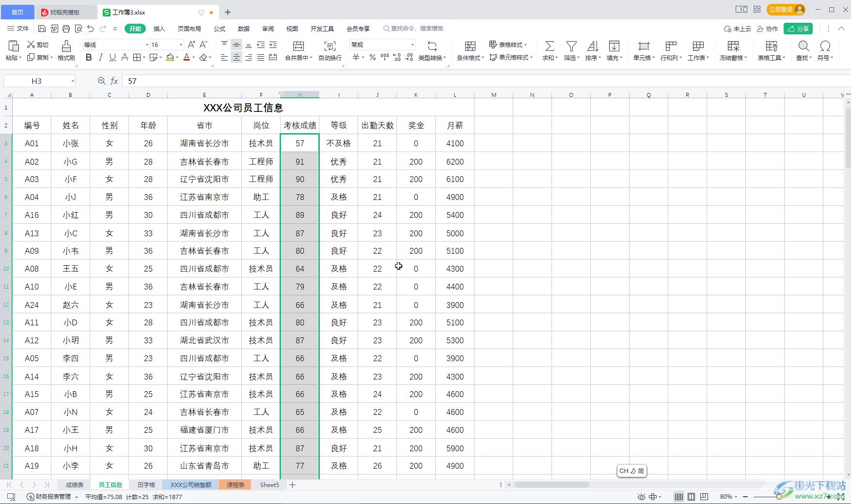Click the font color red swatch

(x=187, y=58)
